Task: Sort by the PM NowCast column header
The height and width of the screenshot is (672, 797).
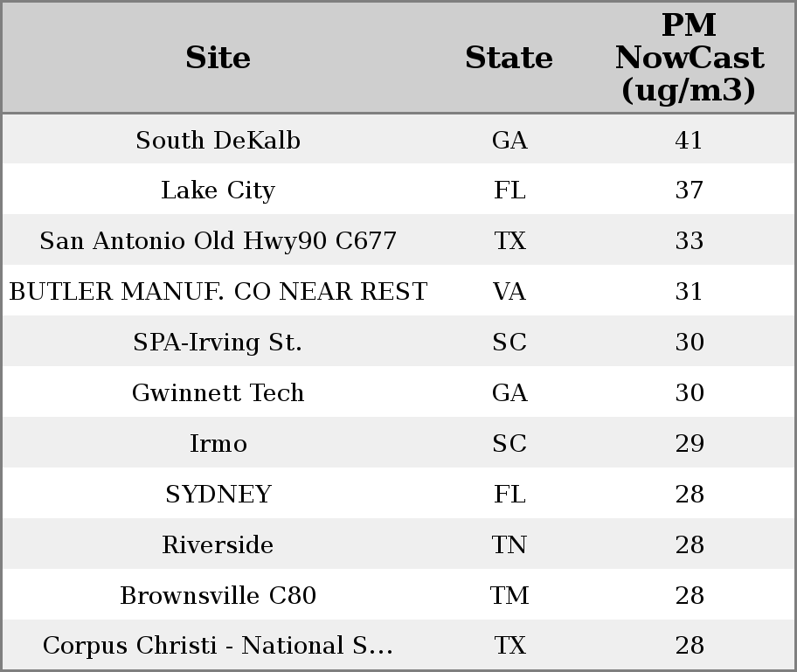Action: pyautogui.click(x=689, y=59)
